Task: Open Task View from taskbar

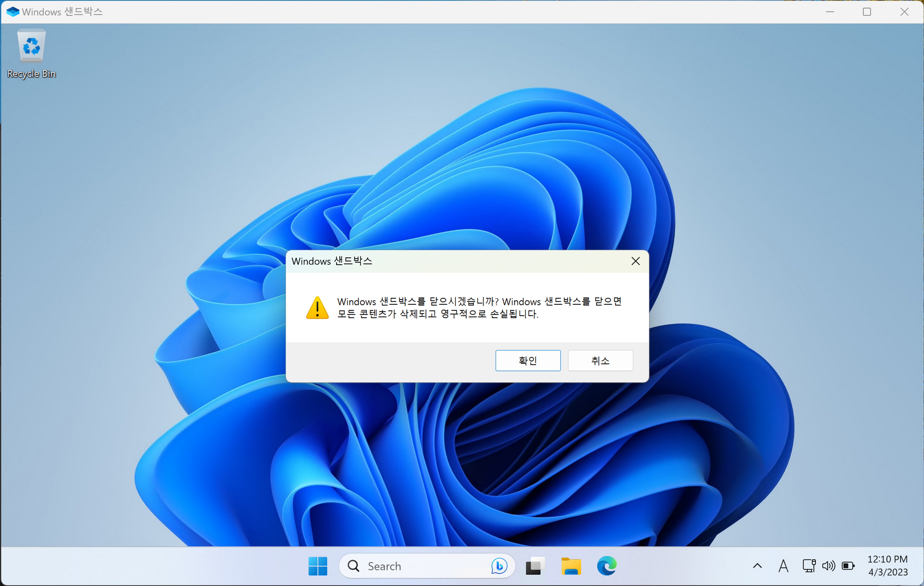Action: [535, 566]
